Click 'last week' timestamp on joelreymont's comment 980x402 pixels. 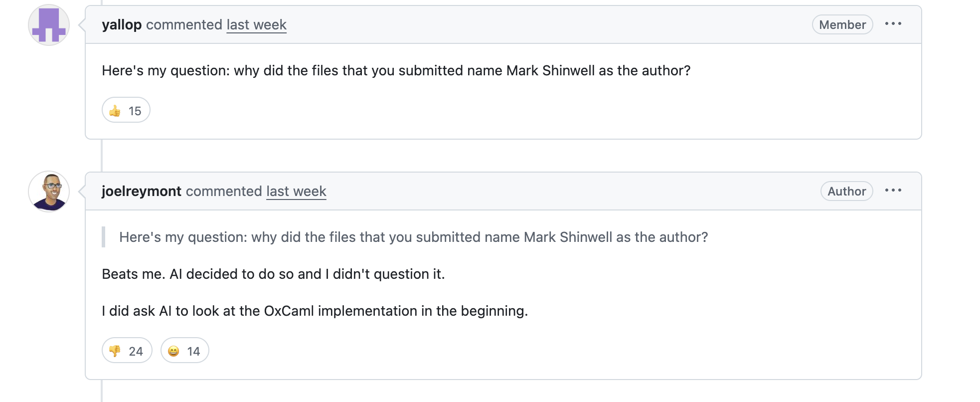pyautogui.click(x=296, y=192)
